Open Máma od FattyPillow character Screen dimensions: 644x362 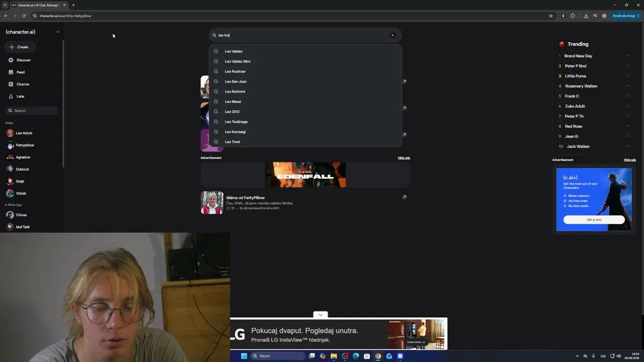click(x=246, y=198)
